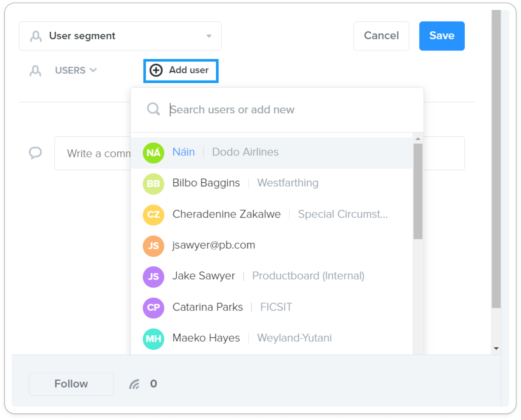The width and height of the screenshot is (521, 420).
Task: Click the Náin green avatar icon
Action: click(x=154, y=153)
